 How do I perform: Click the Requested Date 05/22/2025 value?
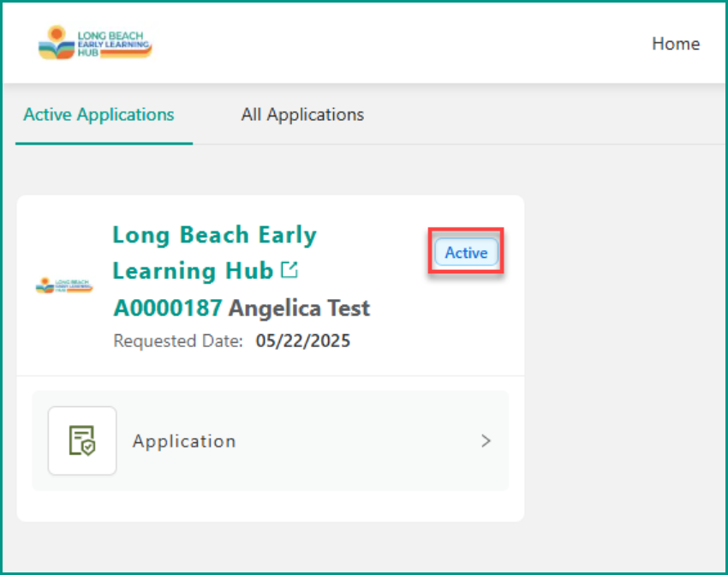click(x=303, y=341)
